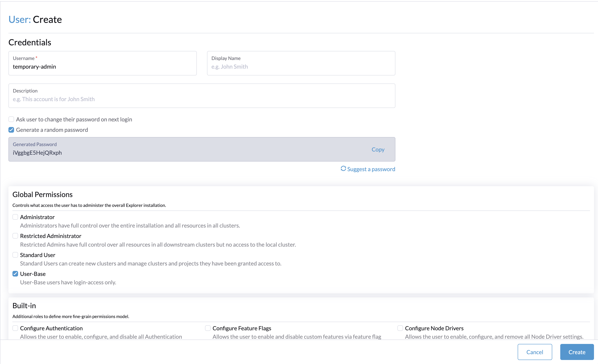598x364 pixels.
Task: Enable Configure Node Drivers role
Action: [400, 328]
